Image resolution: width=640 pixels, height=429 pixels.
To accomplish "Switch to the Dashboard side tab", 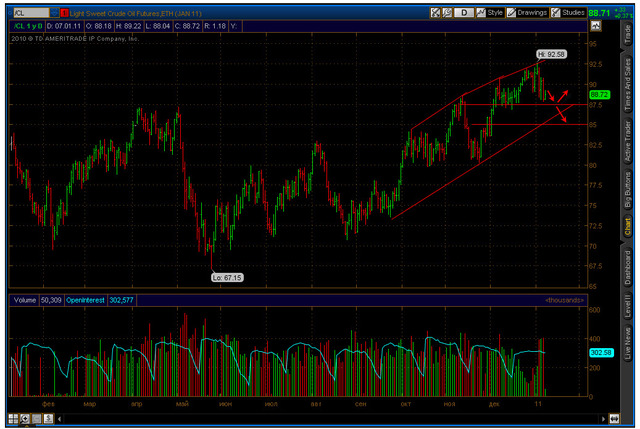I will tap(627, 267).
